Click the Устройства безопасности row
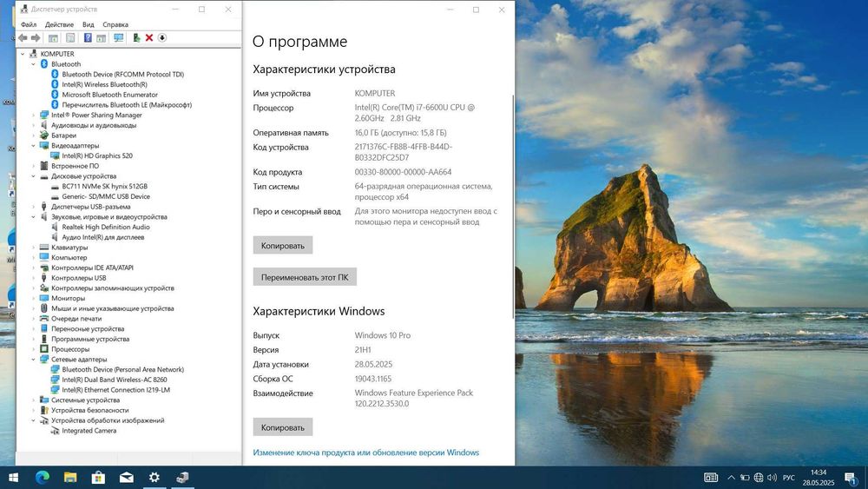This screenshot has width=868, height=489. (89, 410)
